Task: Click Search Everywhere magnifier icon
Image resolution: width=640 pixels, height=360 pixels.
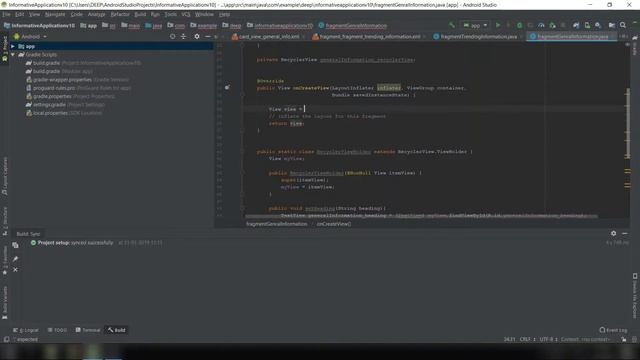Action: [623, 25]
